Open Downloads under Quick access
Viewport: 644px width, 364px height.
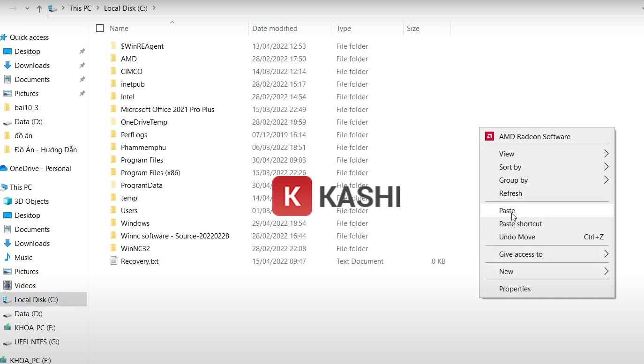(32, 66)
